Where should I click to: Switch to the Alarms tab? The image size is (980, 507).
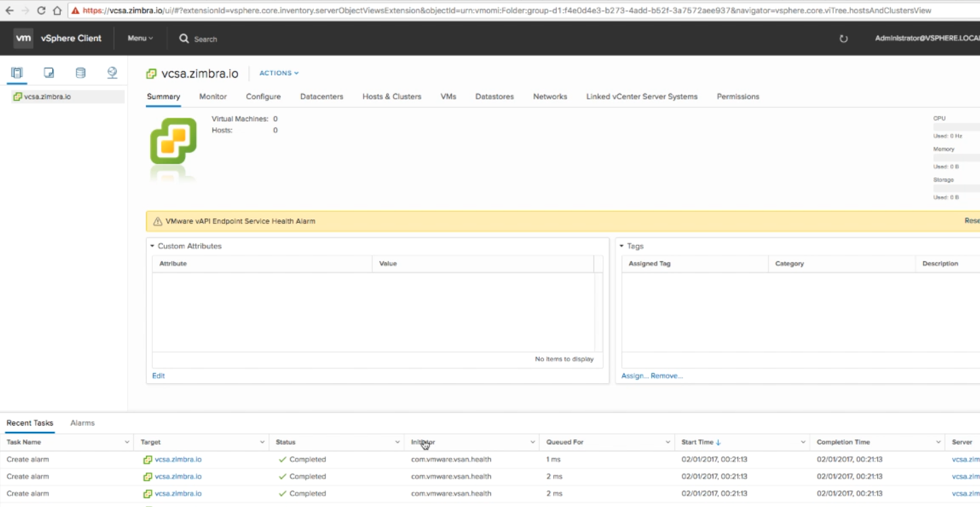tap(83, 423)
